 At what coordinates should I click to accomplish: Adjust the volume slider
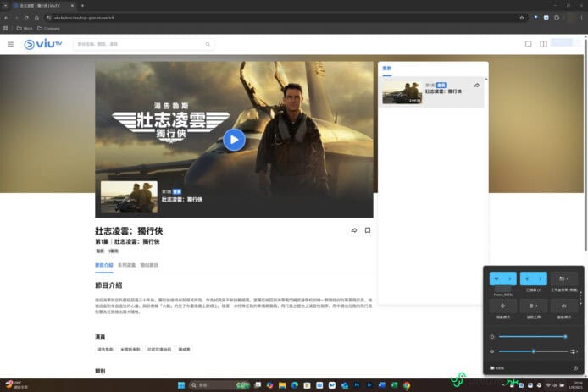coord(533,351)
